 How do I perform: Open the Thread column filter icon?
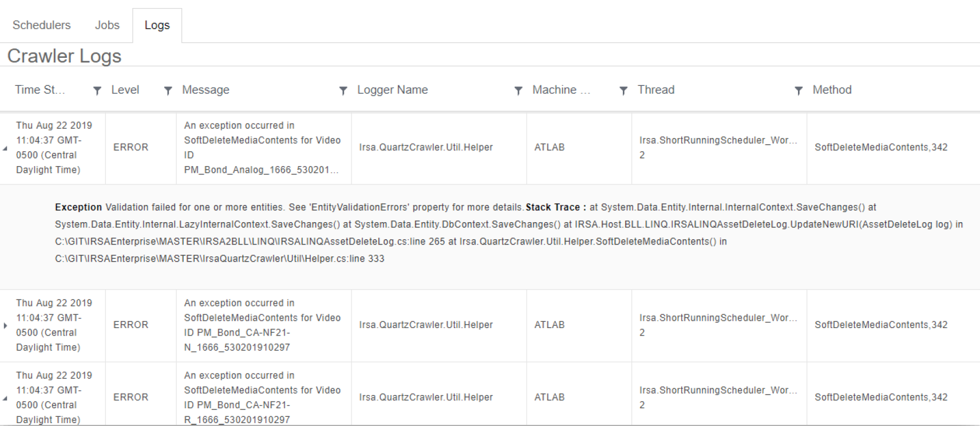coord(799,90)
